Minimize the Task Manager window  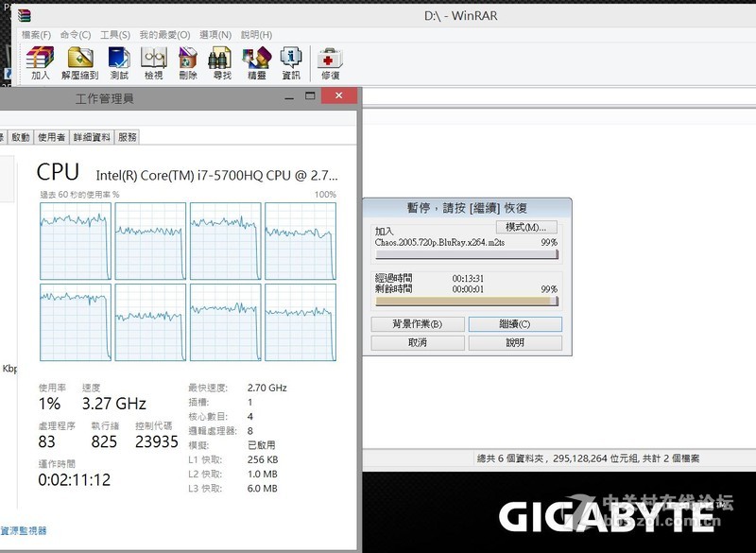289,96
